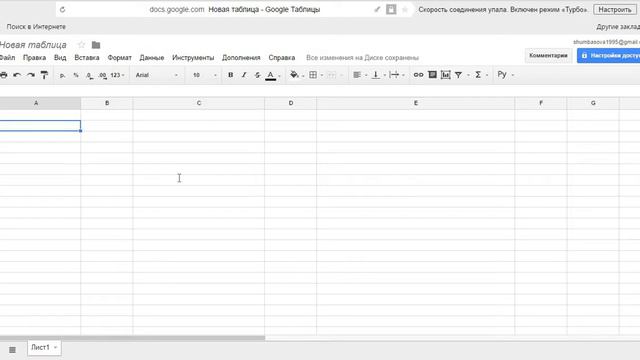Select column E header
The width and height of the screenshot is (640, 360).
click(x=416, y=103)
